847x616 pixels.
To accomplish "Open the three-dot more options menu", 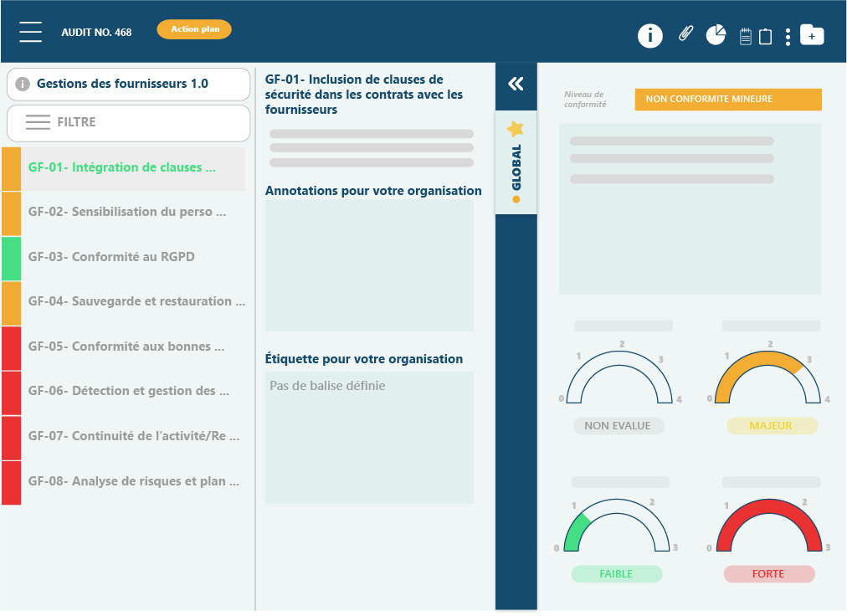I will click(x=788, y=37).
